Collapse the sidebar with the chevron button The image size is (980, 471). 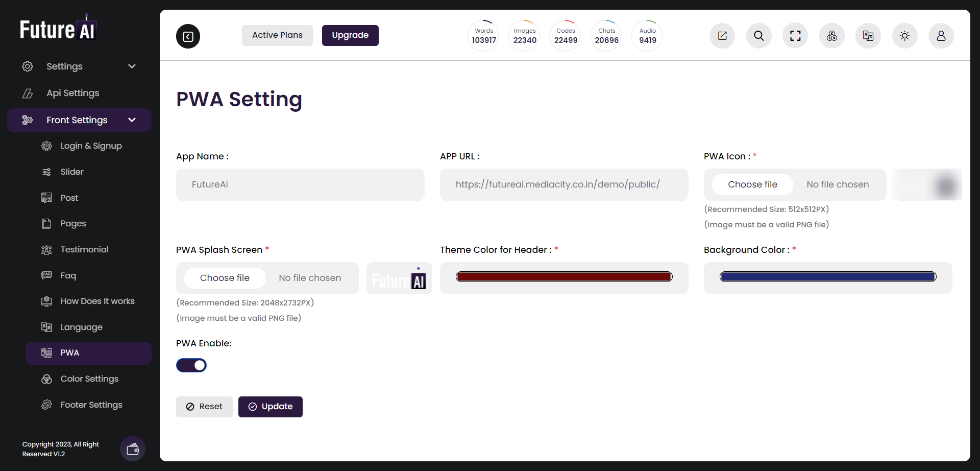pos(188,36)
